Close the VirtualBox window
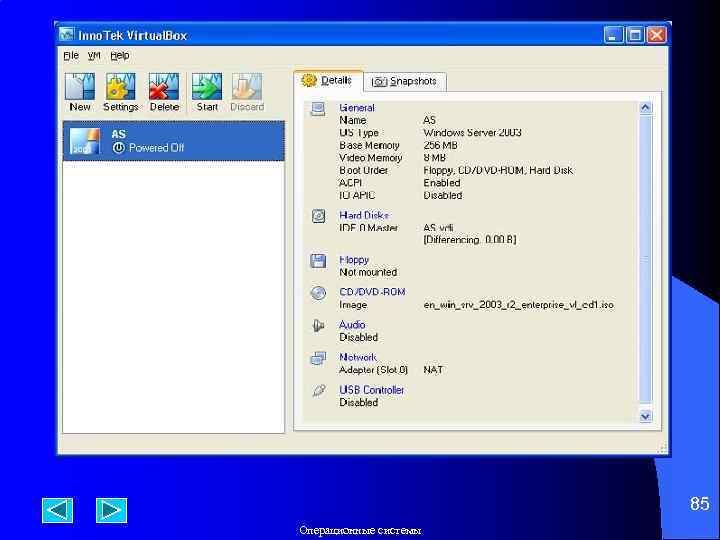The width and height of the screenshot is (720, 540). (x=657, y=35)
